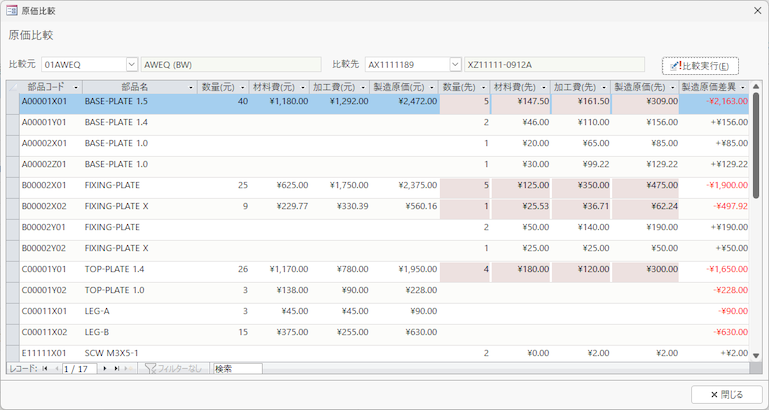
Task: Go to the last record navigation icon
Action: [117, 369]
